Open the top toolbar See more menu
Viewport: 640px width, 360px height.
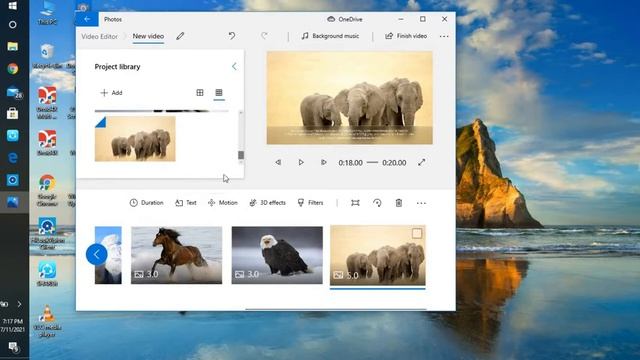click(444, 36)
